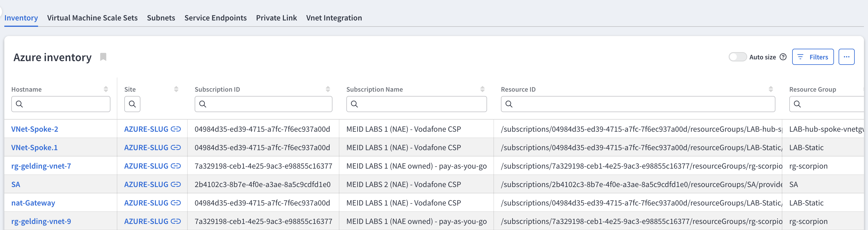This screenshot has height=230, width=868.
Task: Go to the Private Link tab
Action: [x=276, y=18]
